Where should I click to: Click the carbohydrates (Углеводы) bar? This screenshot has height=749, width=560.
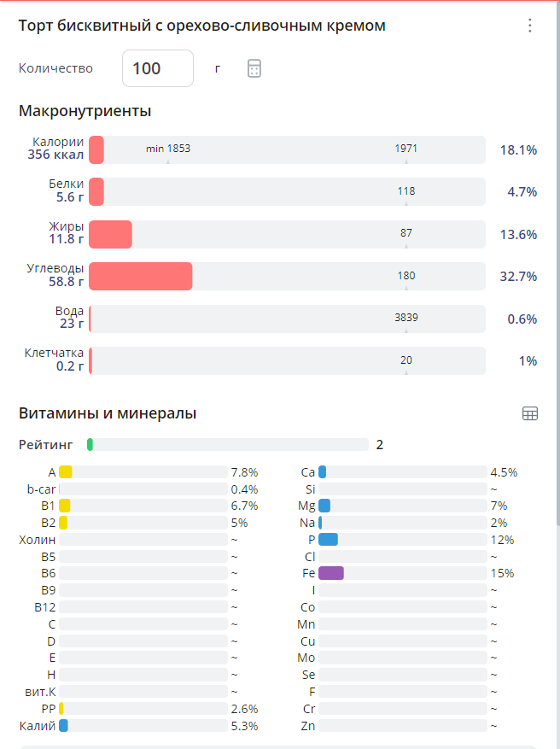click(287, 276)
